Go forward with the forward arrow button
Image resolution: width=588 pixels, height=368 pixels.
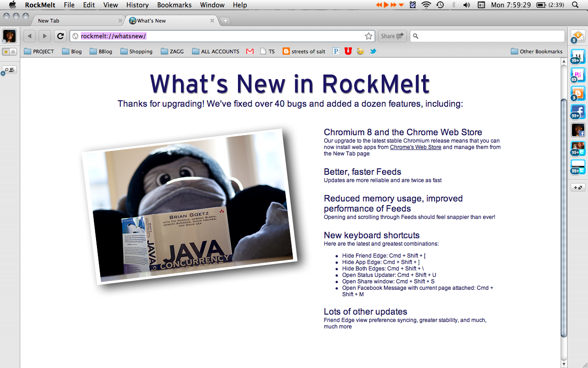(x=45, y=36)
